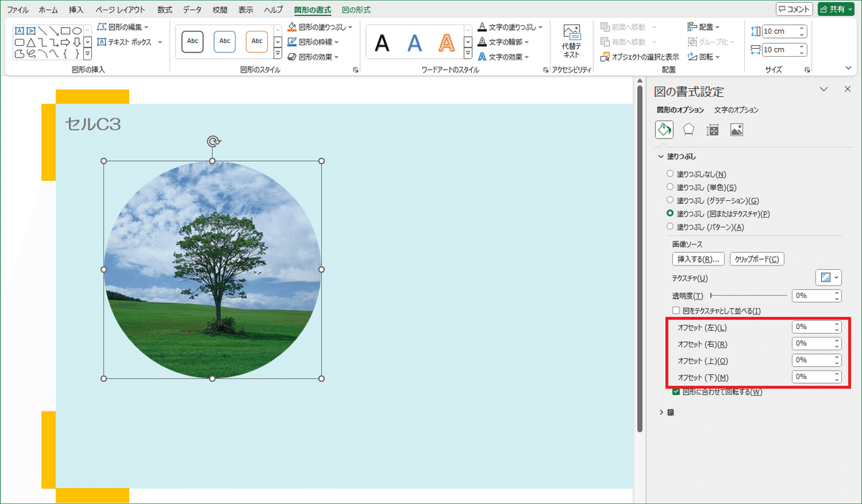Select 塗りつぶし (単色) radio option
Screen dimensions: 862x504
[670, 187]
